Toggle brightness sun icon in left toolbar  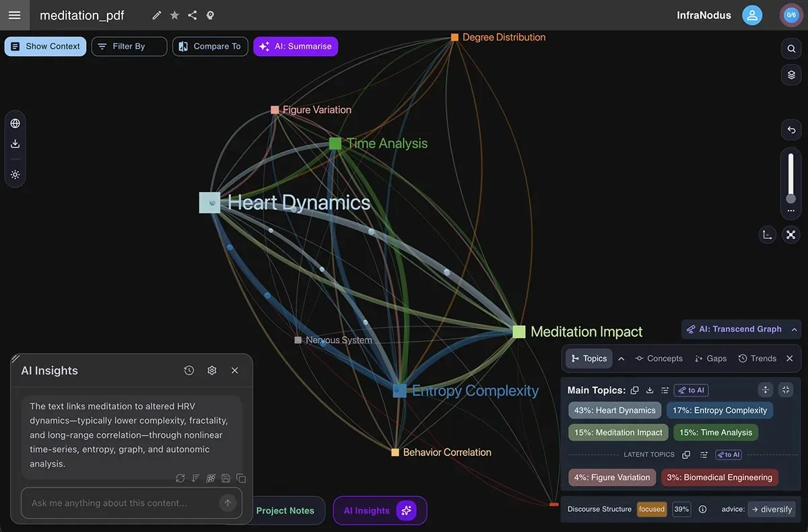[x=15, y=174]
